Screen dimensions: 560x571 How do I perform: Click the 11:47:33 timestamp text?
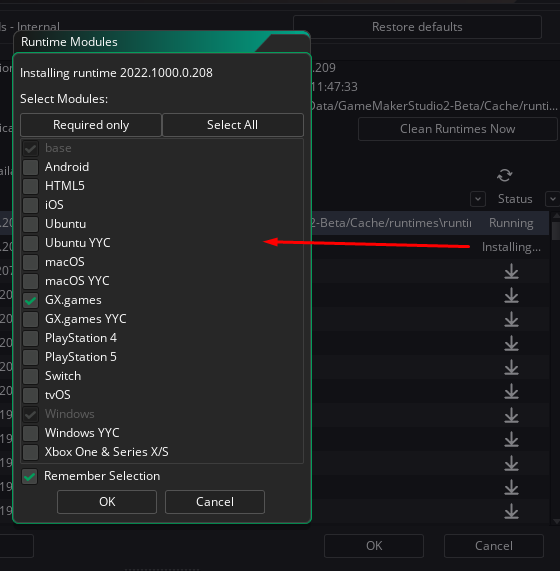pos(334,87)
